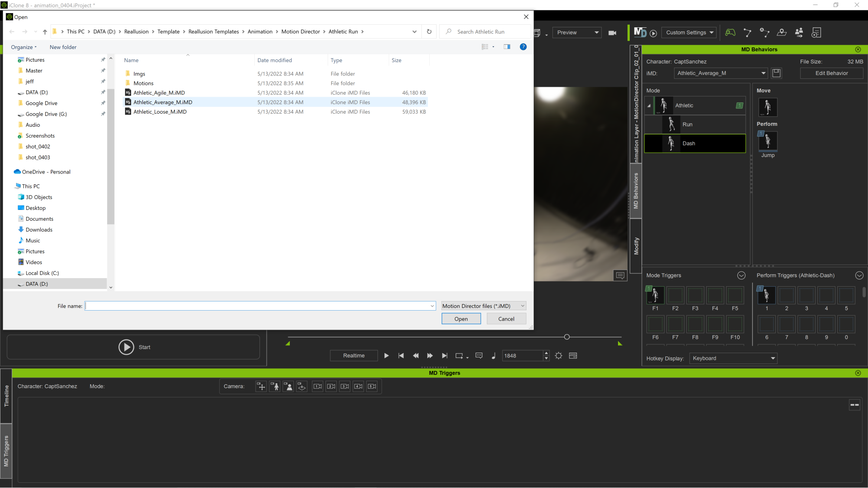Open the Motion Director files type filter

(x=484, y=306)
